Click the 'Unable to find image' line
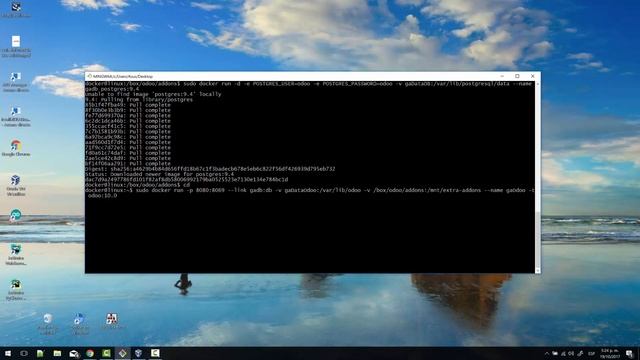The image size is (640, 360). click(153, 94)
